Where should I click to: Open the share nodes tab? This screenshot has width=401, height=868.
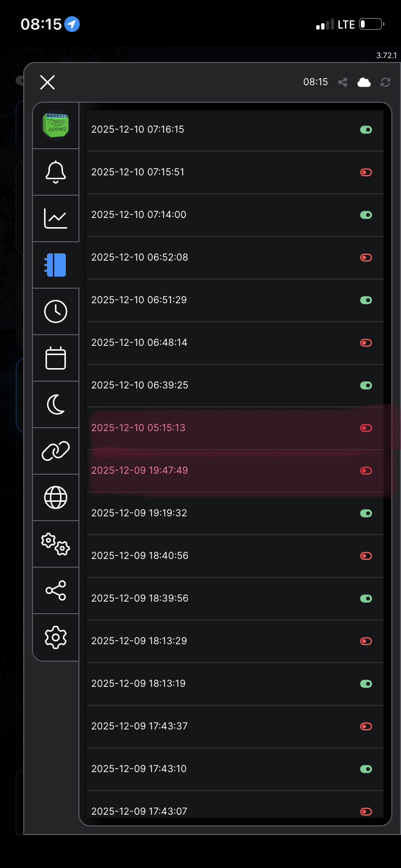coord(56,590)
